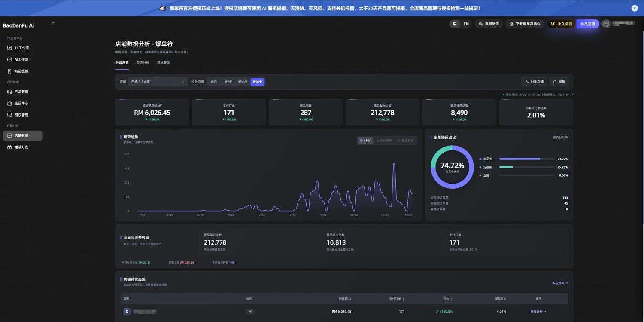
Task: Open 客服微信 WeChat support
Action: coord(489,24)
